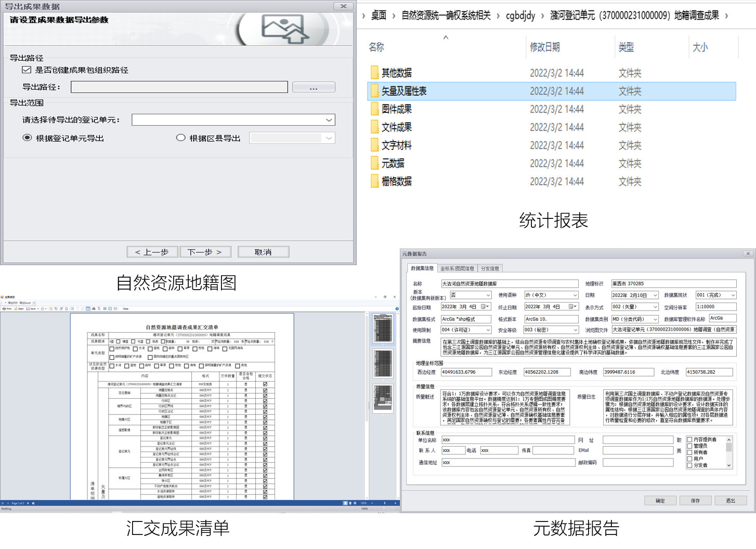Image resolution: width=756 pixels, height=549 pixels.
Task: Switch to 坐标系|图层信息 tab
Action: [457, 269]
